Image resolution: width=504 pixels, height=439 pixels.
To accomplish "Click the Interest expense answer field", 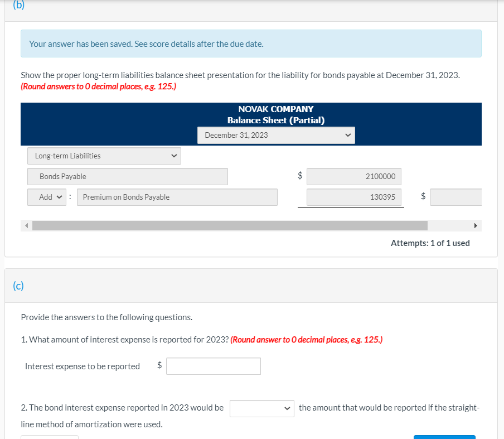I will click(213, 366).
